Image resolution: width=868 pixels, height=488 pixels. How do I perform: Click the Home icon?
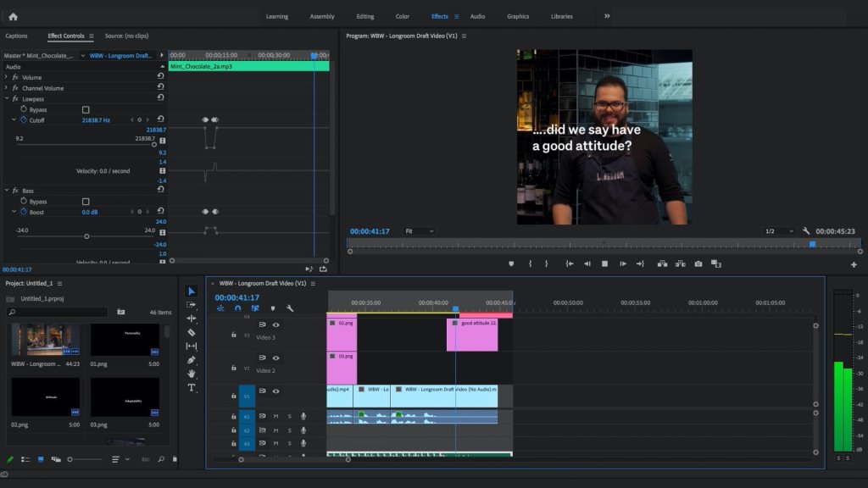pyautogui.click(x=14, y=17)
